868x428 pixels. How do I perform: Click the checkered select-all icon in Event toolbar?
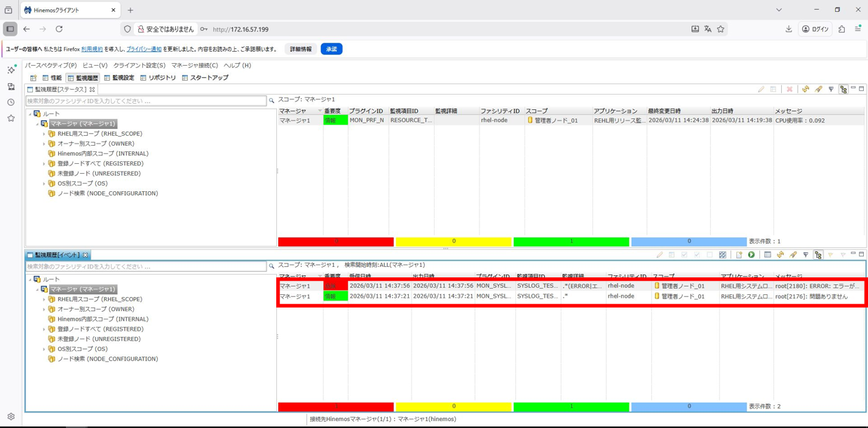click(x=723, y=255)
